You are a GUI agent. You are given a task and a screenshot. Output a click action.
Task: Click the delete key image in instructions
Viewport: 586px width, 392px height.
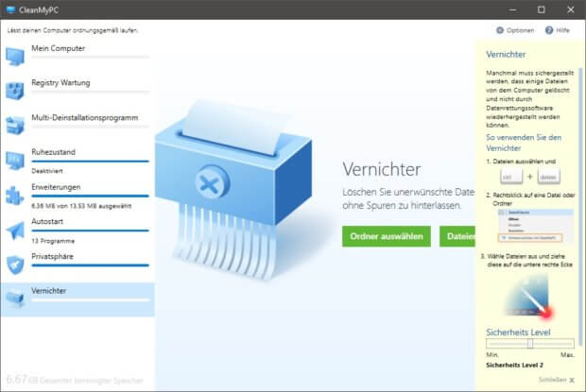point(548,177)
